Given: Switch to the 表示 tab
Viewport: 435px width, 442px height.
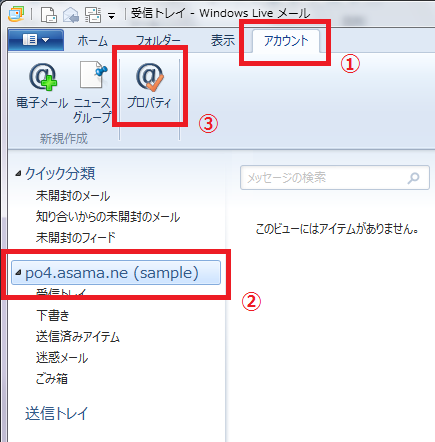Looking at the screenshot, I should (x=223, y=41).
